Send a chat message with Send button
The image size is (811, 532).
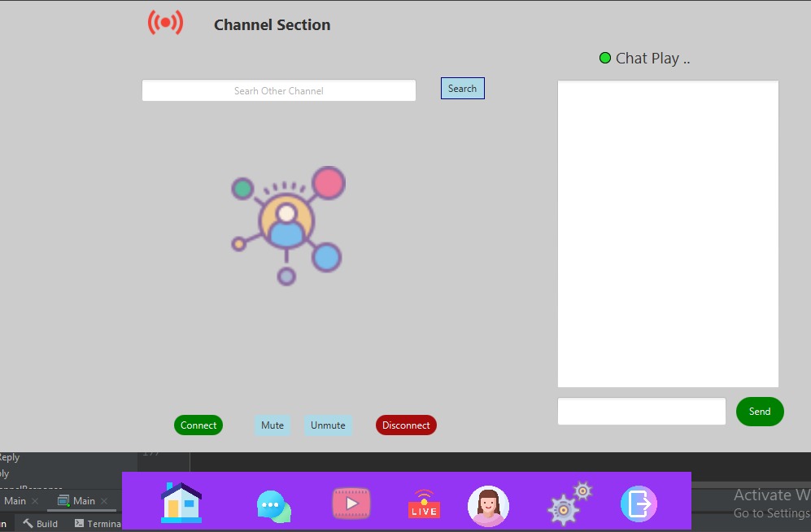[x=759, y=412]
